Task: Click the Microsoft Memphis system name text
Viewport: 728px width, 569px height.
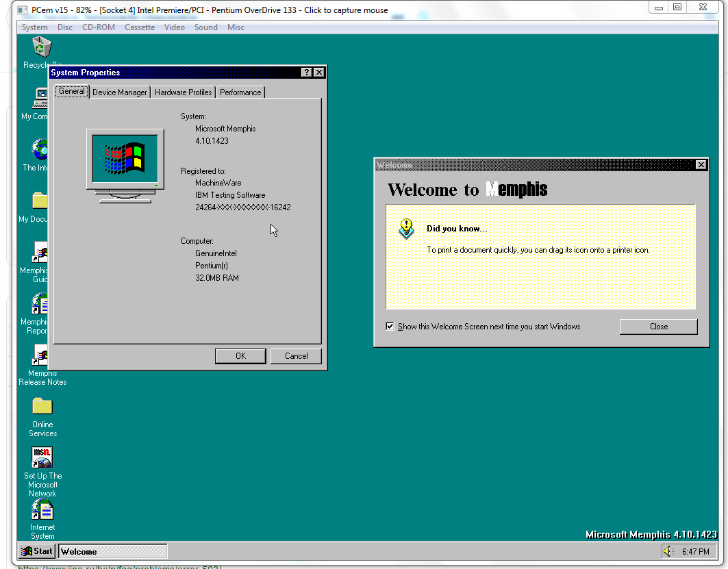Action: point(225,129)
